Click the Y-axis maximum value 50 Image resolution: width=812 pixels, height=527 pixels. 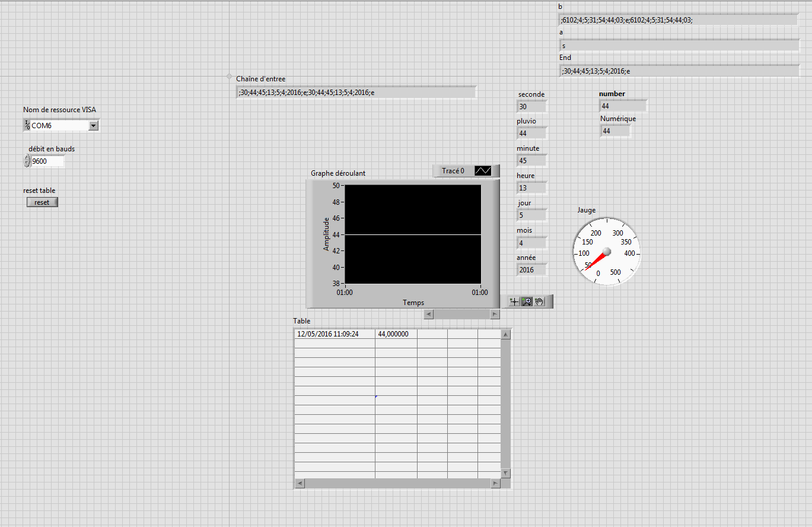pos(336,186)
